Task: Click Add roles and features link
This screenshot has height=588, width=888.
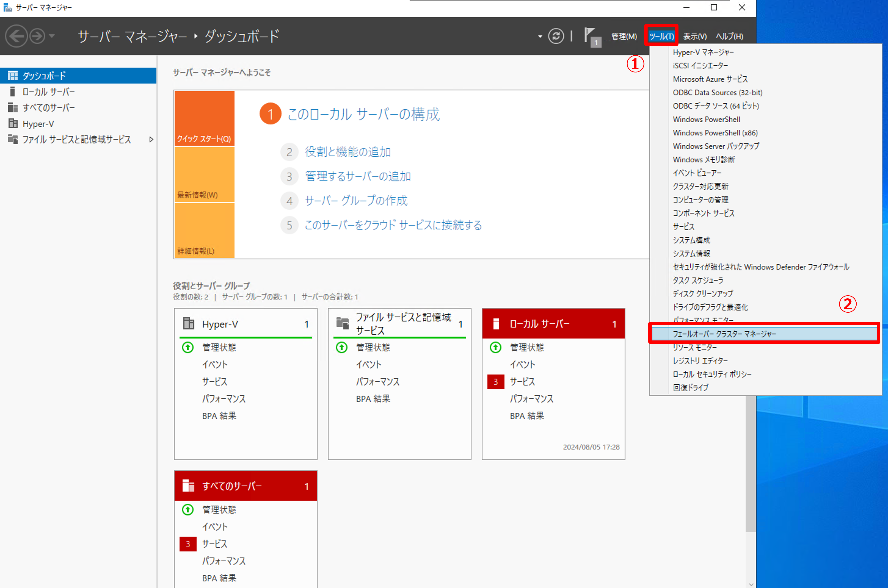Action: tap(347, 152)
